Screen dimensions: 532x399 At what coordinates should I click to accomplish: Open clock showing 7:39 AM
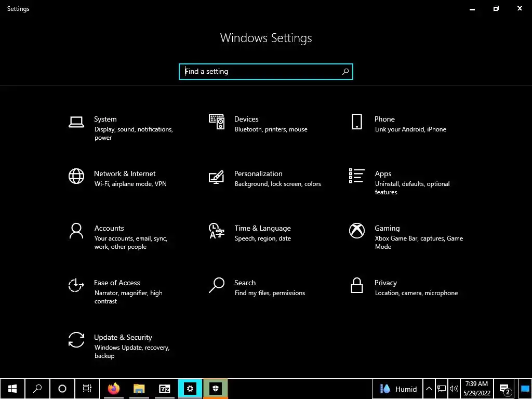point(477,389)
